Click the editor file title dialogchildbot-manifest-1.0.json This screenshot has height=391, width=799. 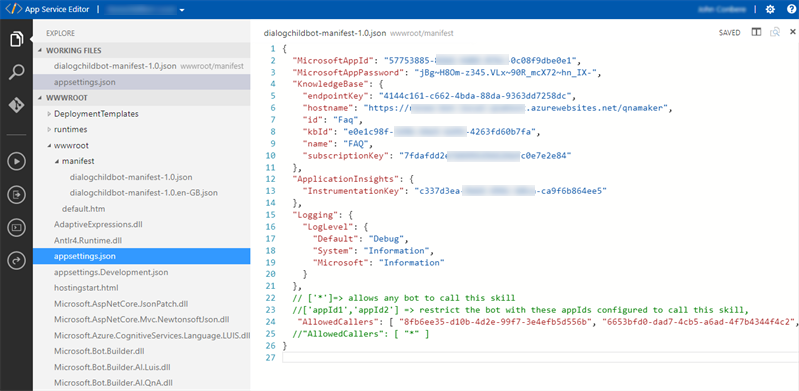click(325, 33)
